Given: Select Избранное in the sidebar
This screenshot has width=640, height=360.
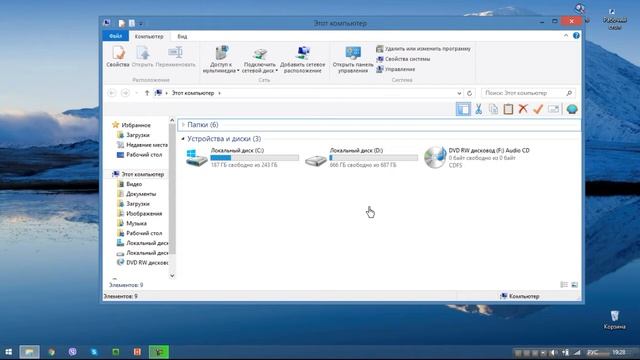Looking at the screenshot, I should (x=131, y=125).
